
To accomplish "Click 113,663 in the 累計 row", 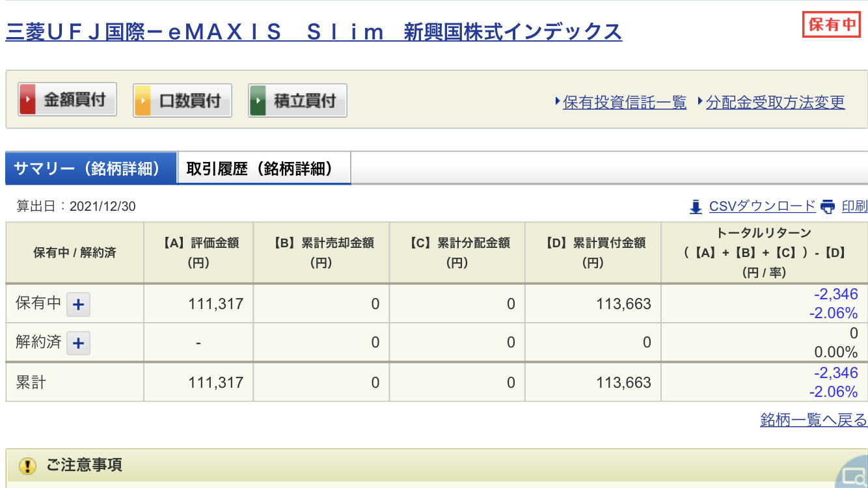I will click(623, 383).
